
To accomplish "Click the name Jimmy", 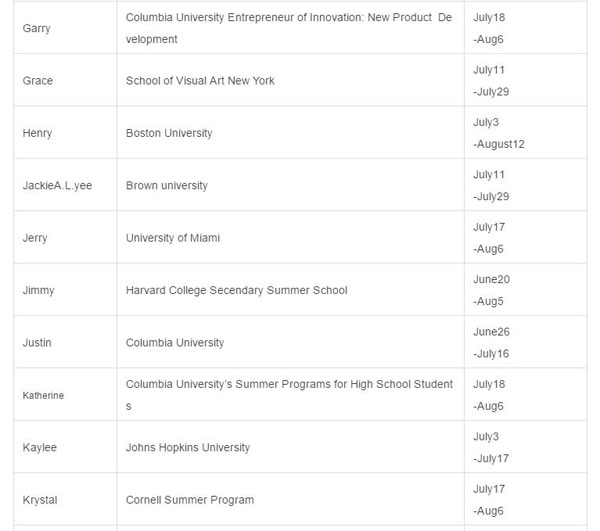I will click(x=38, y=290).
